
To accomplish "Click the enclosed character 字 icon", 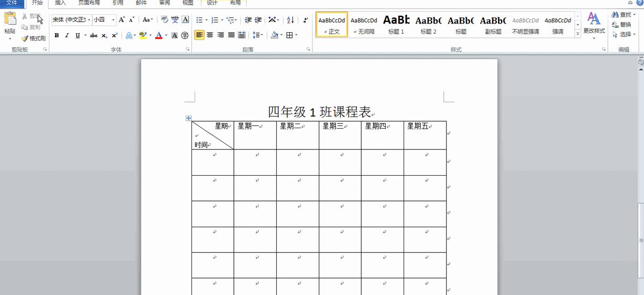I will point(185,35).
